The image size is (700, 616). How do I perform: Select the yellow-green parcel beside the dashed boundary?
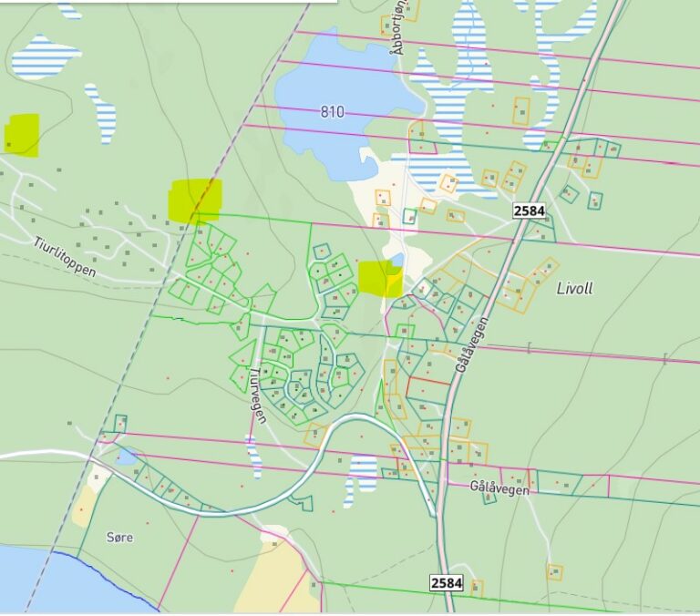[195, 200]
